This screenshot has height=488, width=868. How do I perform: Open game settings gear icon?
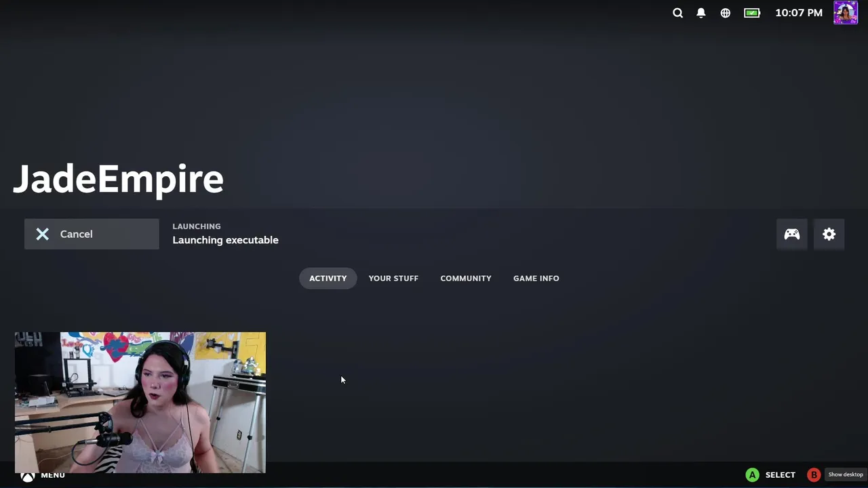pyautogui.click(x=829, y=234)
